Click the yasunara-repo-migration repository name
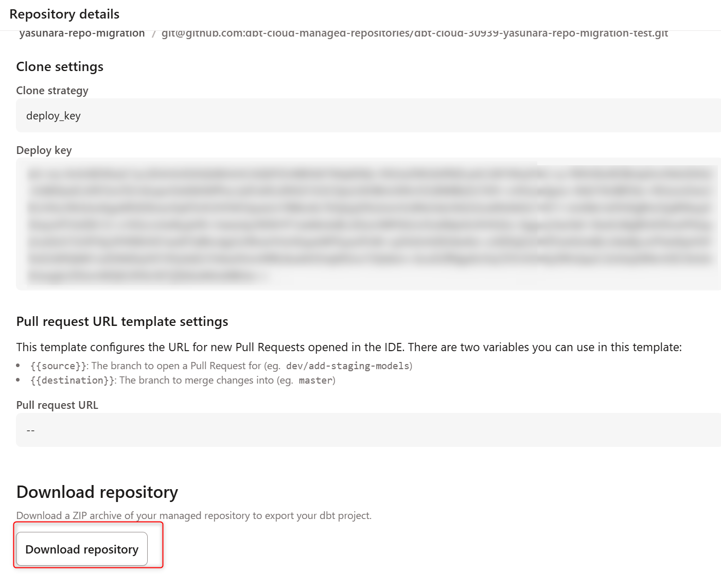This screenshot has width=721, height=588. click(x=82, y=34)
